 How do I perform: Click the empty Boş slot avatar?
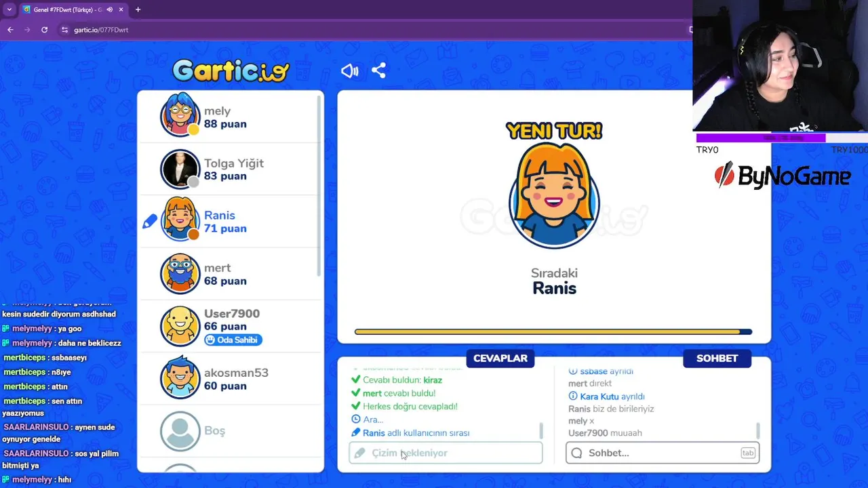click(180, 431)
